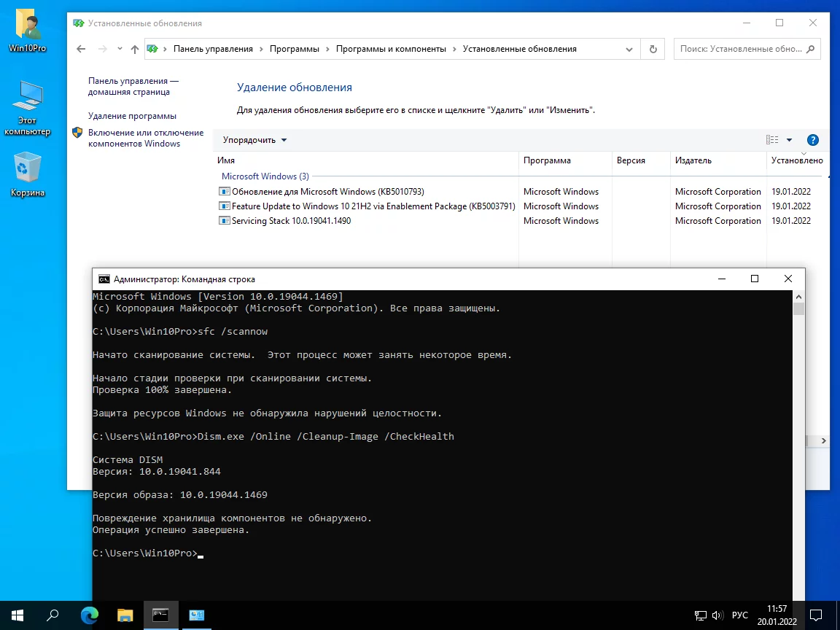Navigate to Панель управления breadcrumb
This screenshot has width=840, height=630.
click(x=213, y=49)
